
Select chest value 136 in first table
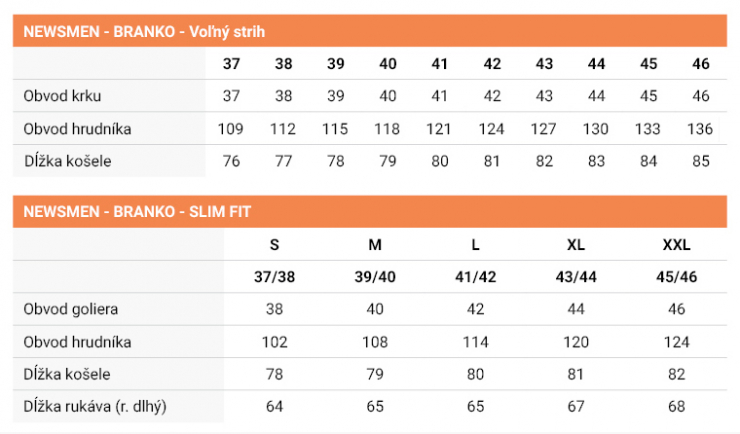[700, 129]
